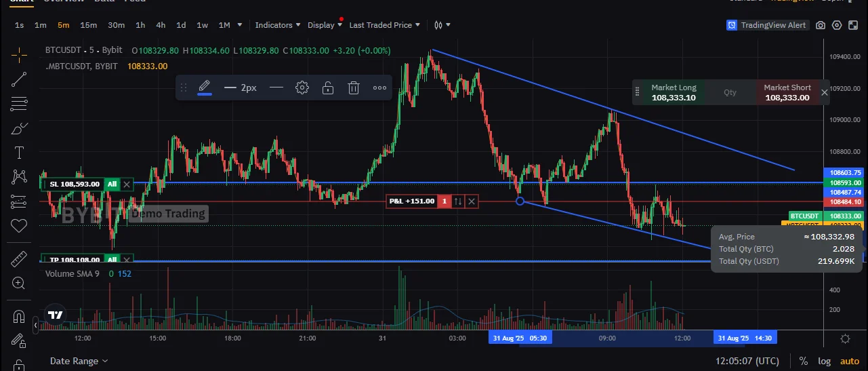The width and height of the screenshot is (868, 371).
Task: Toggle lock all drawing tools
Action: [x=19, y=365]
